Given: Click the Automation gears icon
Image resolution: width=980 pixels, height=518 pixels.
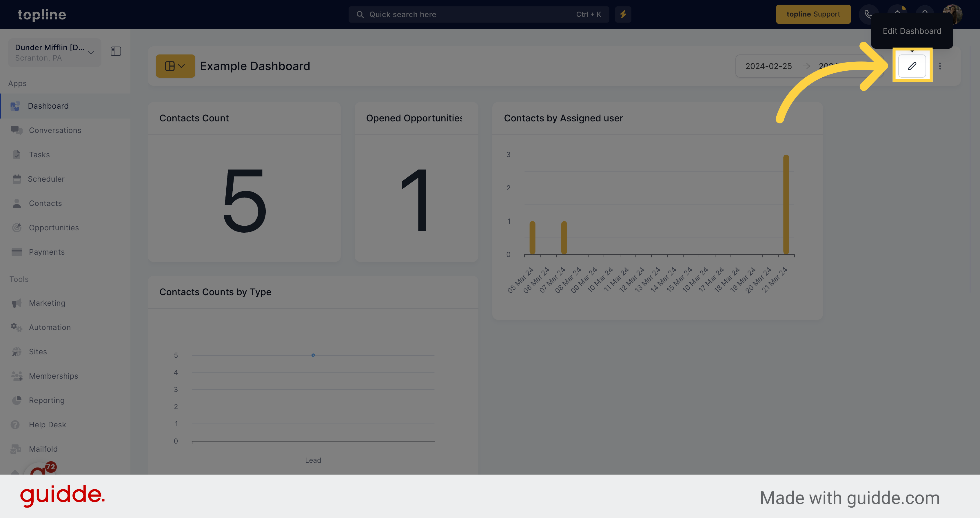Looking at the screenshot, I should pyautogui.click(x=16, y=327).
